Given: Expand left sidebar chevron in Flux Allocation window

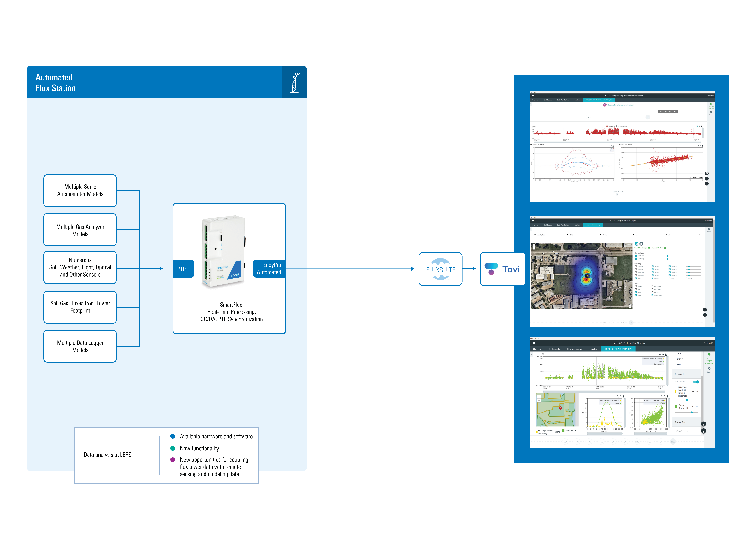Looking at the screenshot, I should [531, 354].
